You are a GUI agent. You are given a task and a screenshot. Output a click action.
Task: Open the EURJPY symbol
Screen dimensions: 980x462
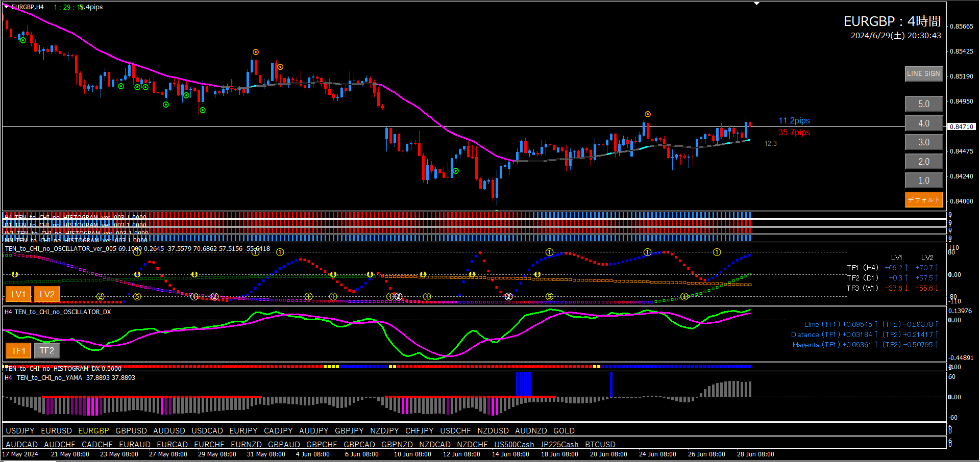tap(243, 431)
